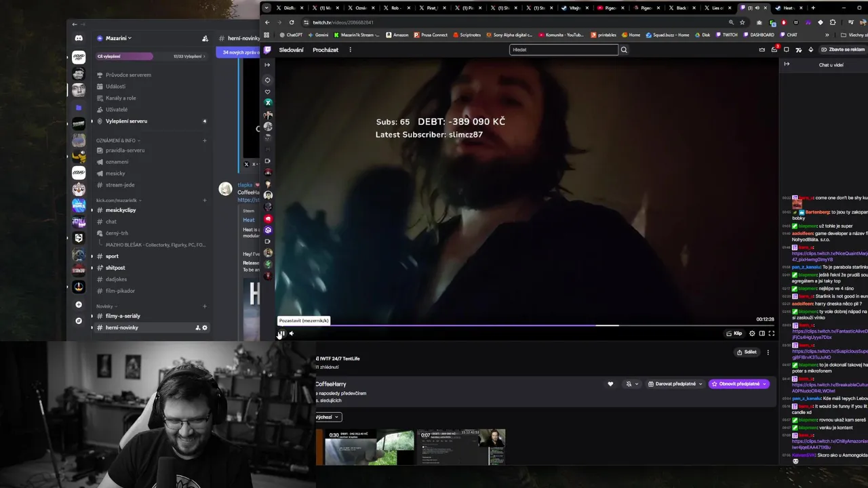Click the Zbavte se reklam button
This screenshot has height=488, width=868.
[x=843, y=49]
